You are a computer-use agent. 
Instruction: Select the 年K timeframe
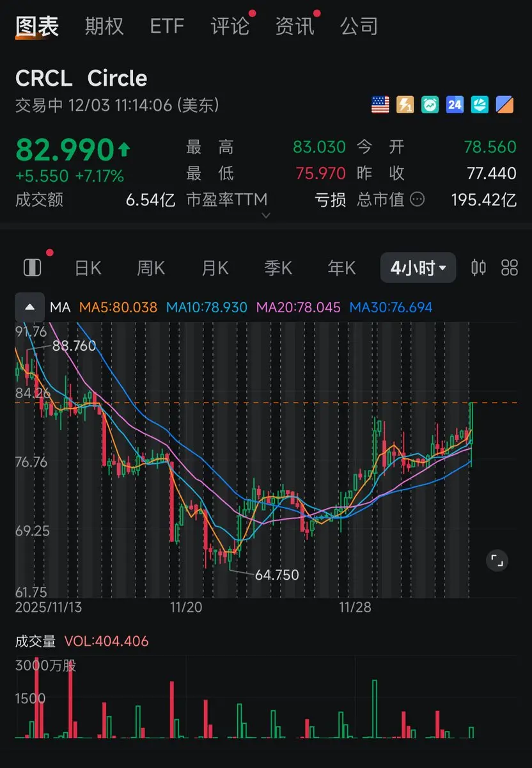[x=341, y=268]
